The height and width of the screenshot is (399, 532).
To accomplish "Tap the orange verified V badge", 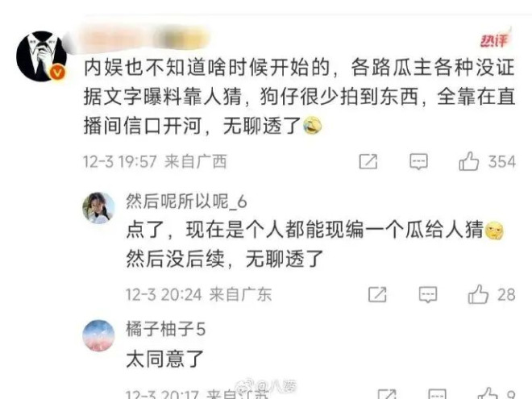I will [x=58, y=73].
